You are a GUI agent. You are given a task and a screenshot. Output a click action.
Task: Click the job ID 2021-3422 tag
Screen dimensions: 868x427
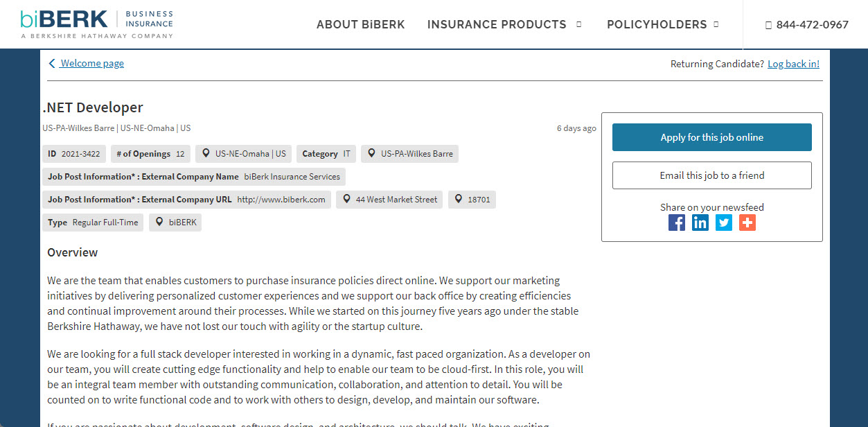[x=74, y=154]
